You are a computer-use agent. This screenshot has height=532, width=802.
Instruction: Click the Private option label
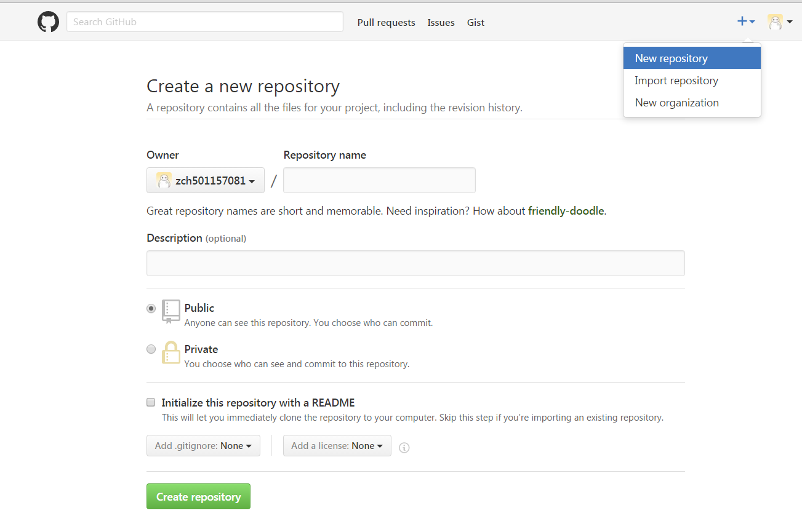coord(201,349)
